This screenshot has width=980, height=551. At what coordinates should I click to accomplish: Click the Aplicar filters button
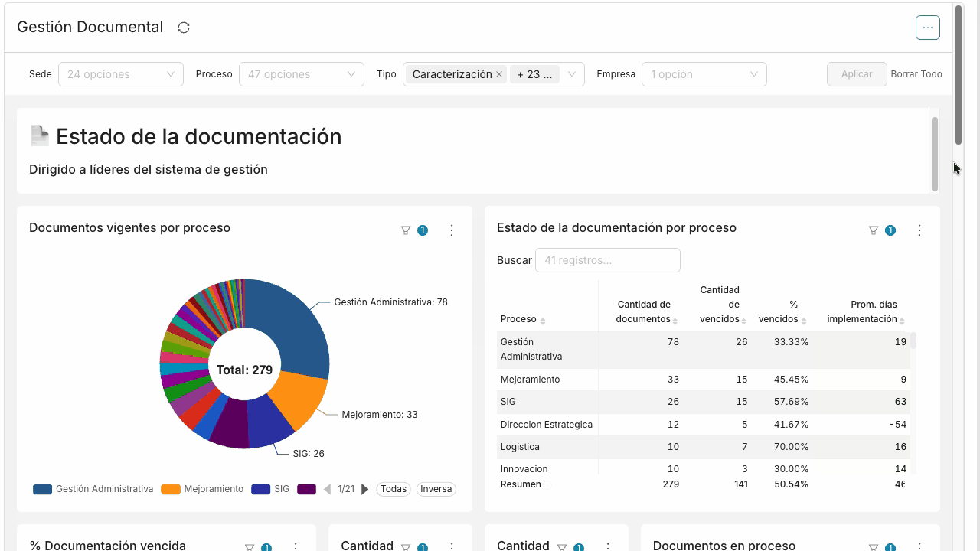857,74
